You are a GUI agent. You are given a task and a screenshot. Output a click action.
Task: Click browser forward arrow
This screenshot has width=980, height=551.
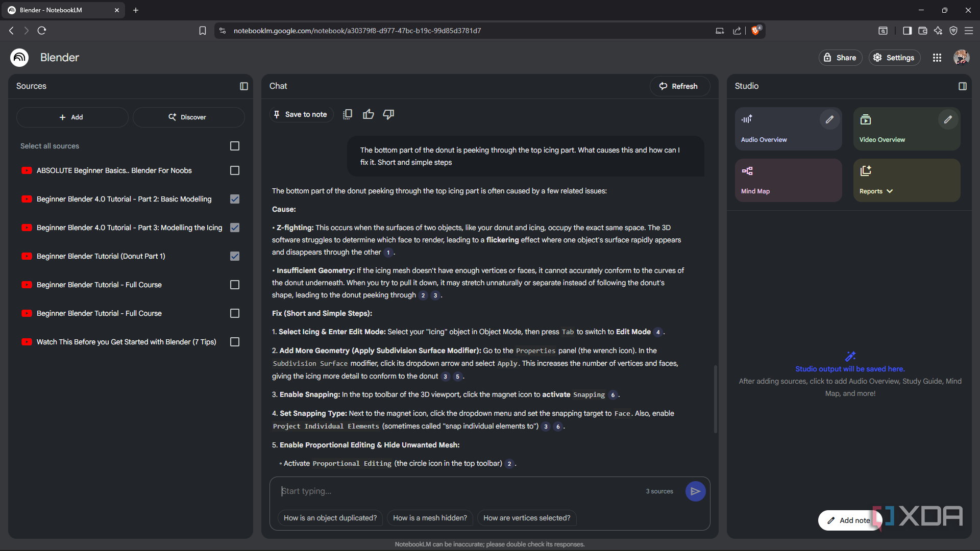tap(27, 31)
